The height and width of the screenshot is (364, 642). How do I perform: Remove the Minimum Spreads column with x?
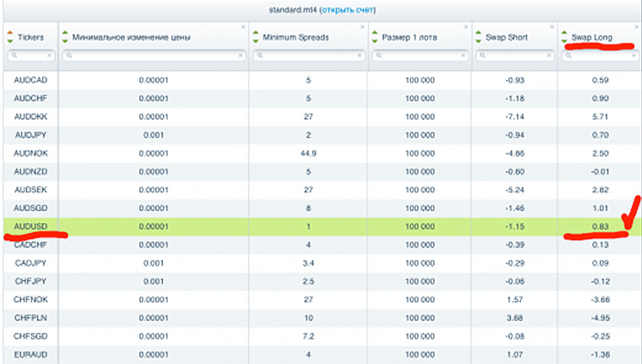pyautogui.click(x=363, y=27)
